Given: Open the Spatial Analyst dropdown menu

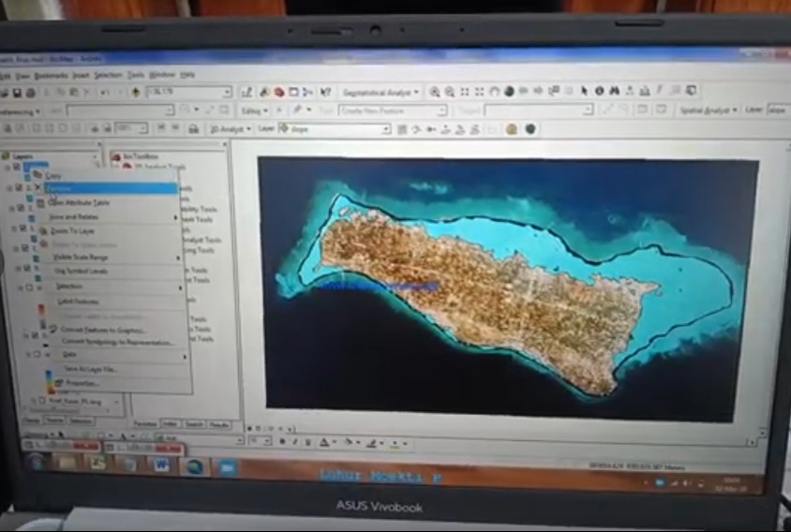Looking at the screenshot, I should point(708,110).
